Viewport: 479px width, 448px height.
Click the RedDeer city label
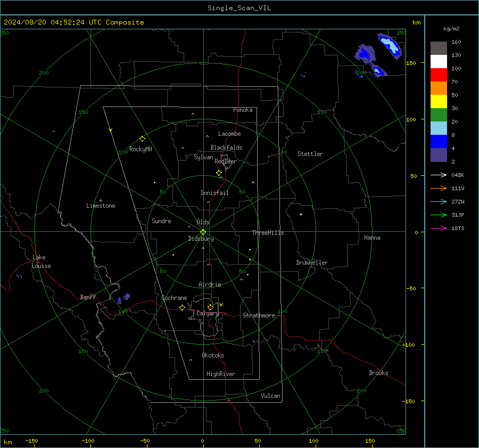(226, 161)
